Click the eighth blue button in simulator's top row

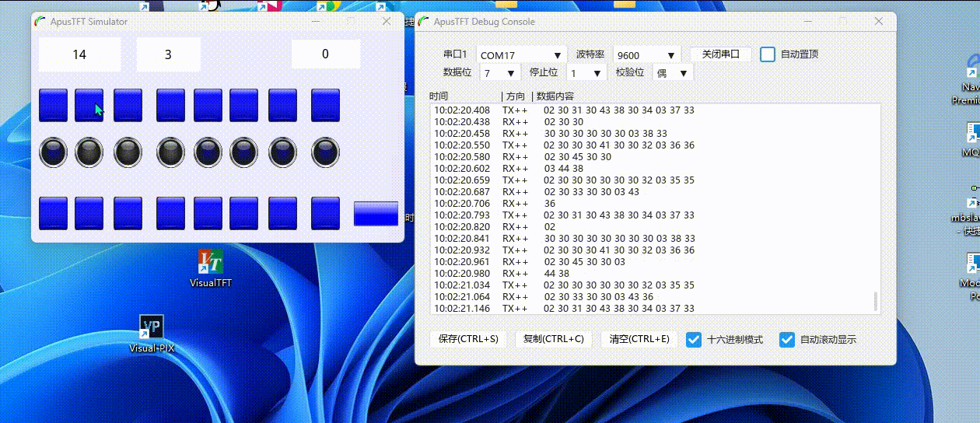point(325,105)
